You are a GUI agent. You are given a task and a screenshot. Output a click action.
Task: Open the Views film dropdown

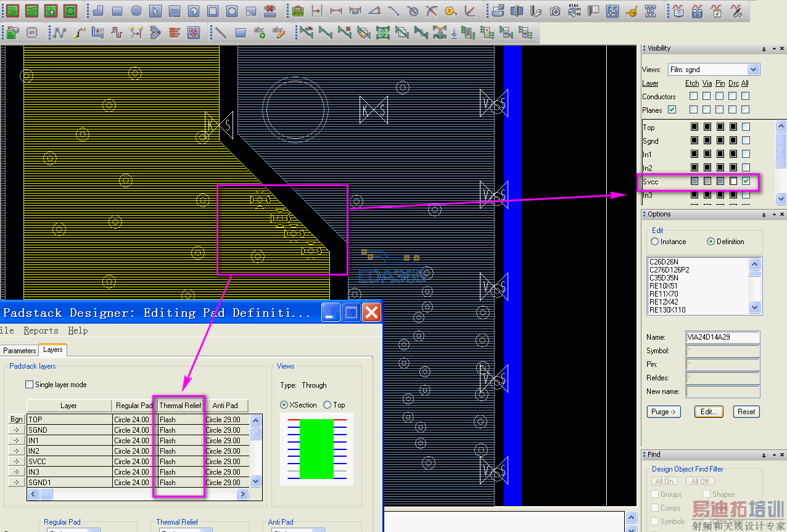tap(753, 70)
